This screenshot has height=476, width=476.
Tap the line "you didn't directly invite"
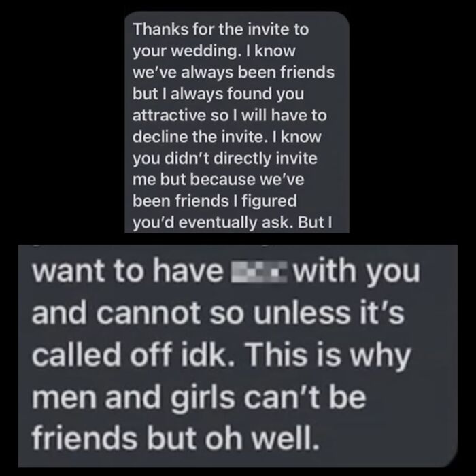(x=225, y=158)
